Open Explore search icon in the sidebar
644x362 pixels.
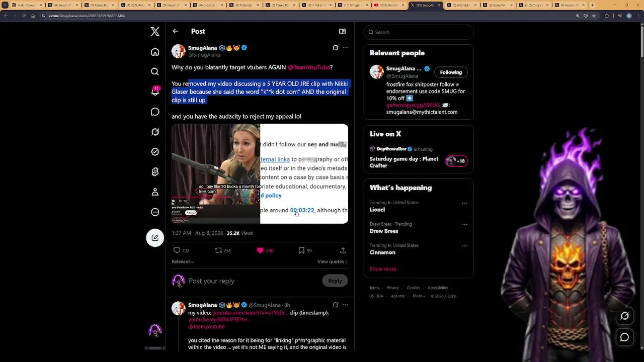coord(155,72)
